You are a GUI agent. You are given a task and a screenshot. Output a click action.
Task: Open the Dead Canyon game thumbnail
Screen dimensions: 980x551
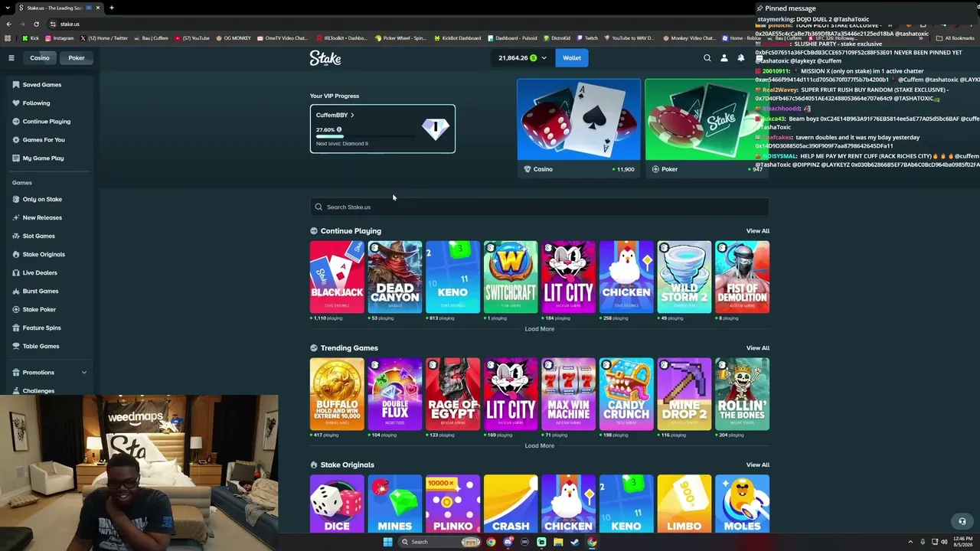click(395, 277)
